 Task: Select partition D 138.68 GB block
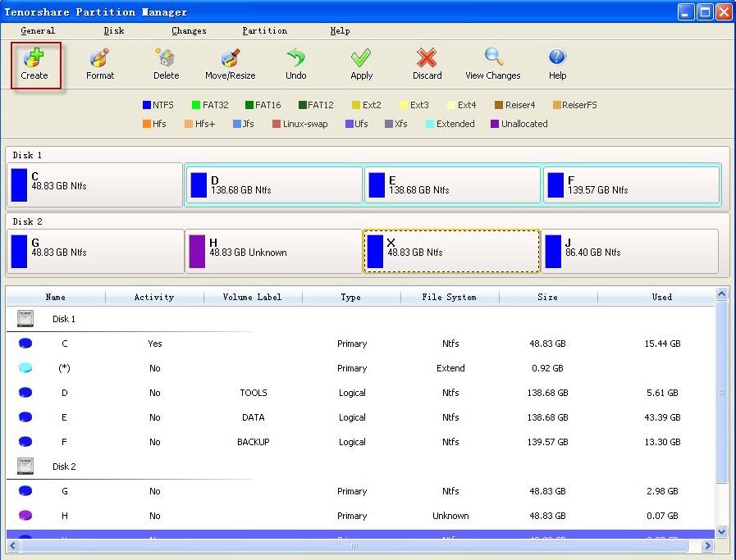pyautogui.click(x=274, y=185)
